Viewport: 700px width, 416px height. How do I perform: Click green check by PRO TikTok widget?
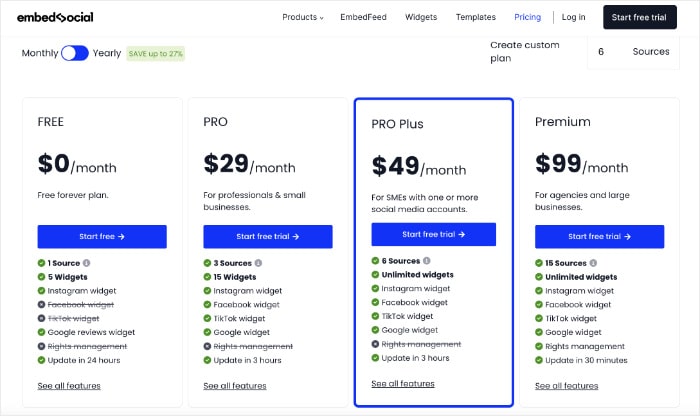(x=207, y=318)
